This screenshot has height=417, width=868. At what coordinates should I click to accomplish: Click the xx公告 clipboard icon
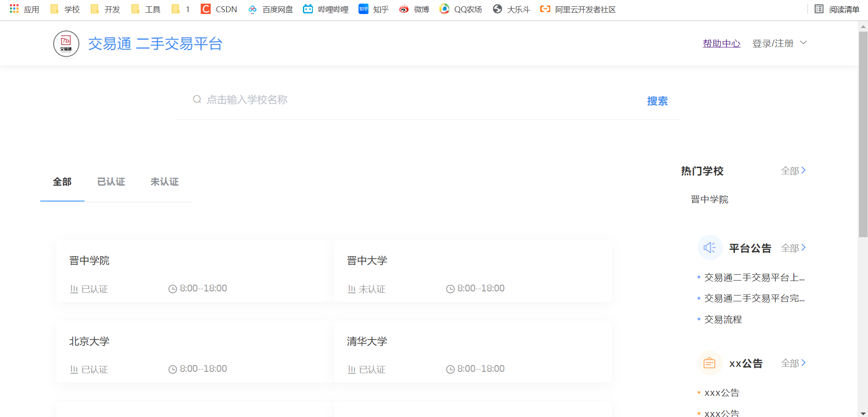click(x=709, y=363)
